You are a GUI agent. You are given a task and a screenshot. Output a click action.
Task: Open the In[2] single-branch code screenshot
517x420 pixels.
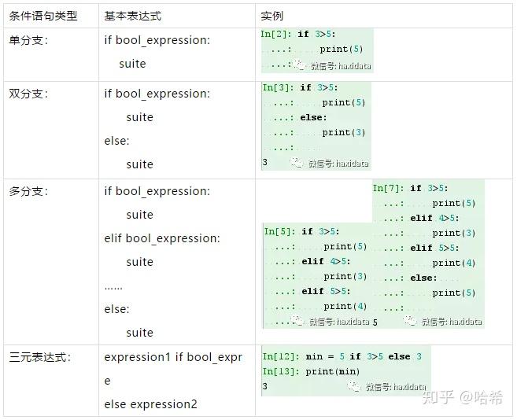[x=316, y=50]
